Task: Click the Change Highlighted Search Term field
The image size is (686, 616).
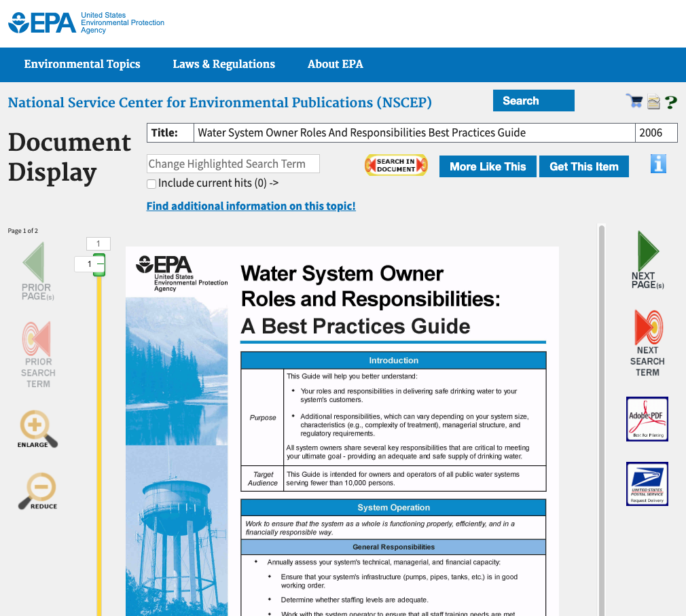Action: pos(233,164)
